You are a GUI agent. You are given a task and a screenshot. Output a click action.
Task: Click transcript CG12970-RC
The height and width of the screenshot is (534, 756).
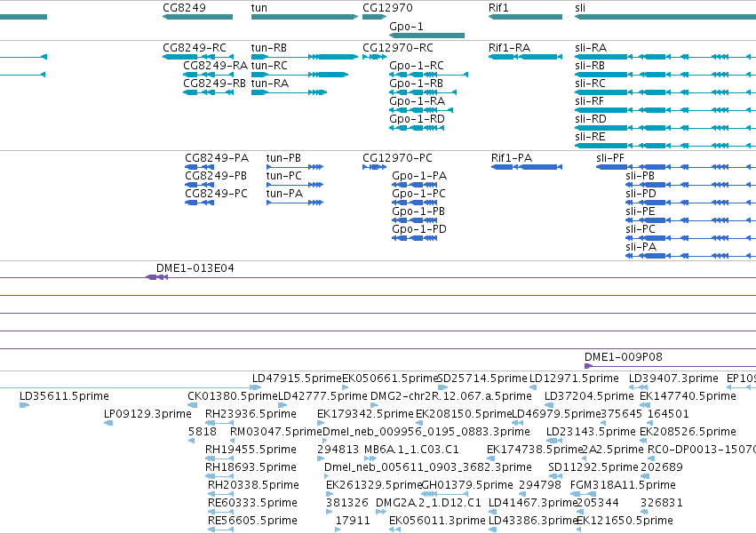click(x=375, y=57)
